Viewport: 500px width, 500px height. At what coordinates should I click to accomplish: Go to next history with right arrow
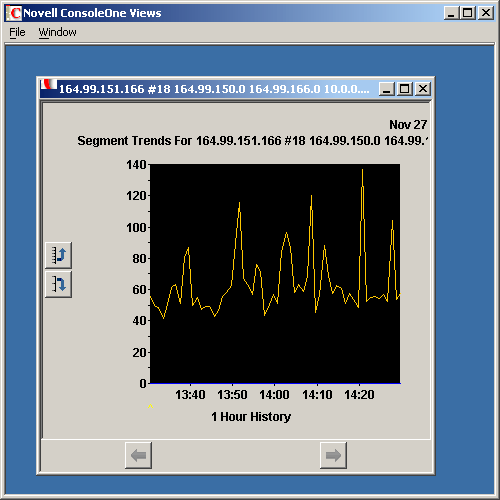(x=333, y=455)
